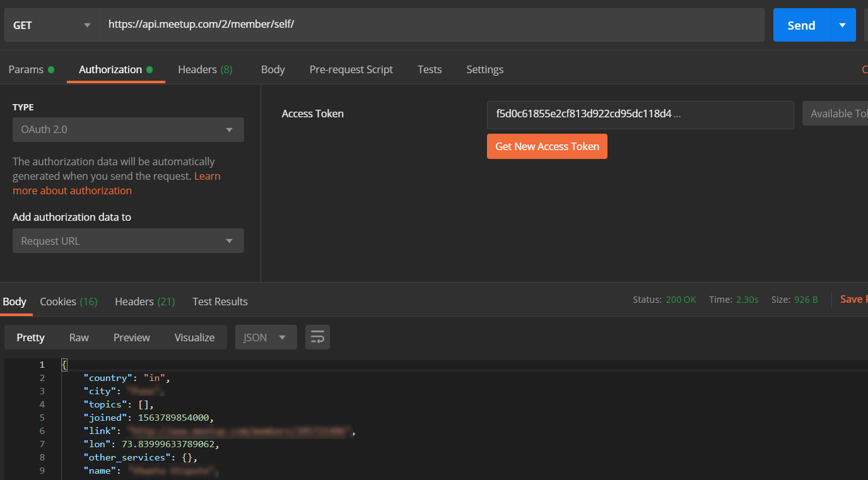868x480 pixels.
Task: Click the Access Token label
Action: click(313, 114)
